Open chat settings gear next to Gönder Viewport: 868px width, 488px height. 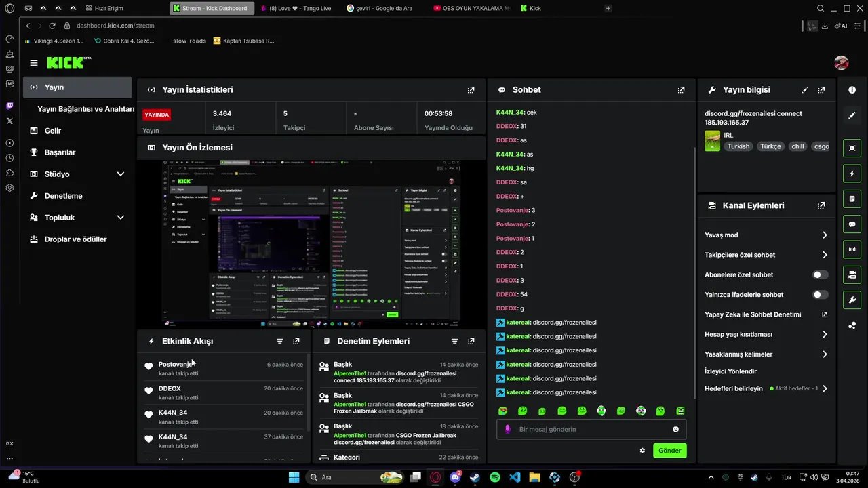click(642, 450)
